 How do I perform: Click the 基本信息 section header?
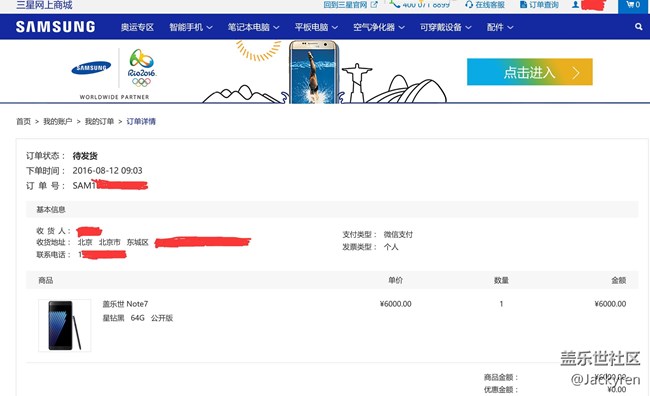pos(51,209)
